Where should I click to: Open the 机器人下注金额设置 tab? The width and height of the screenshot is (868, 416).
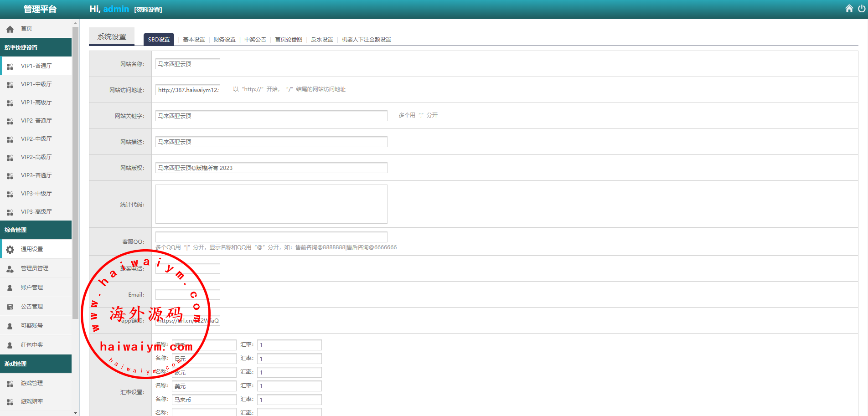pos(366,40)
